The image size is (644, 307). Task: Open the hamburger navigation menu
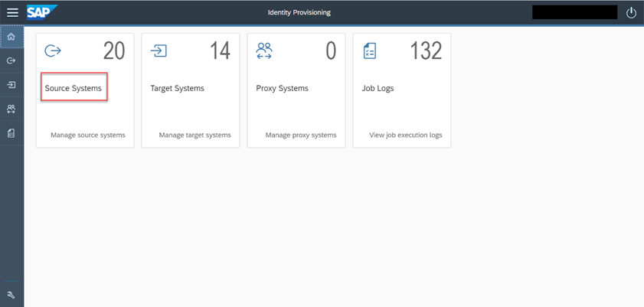[x=12, y=13]
